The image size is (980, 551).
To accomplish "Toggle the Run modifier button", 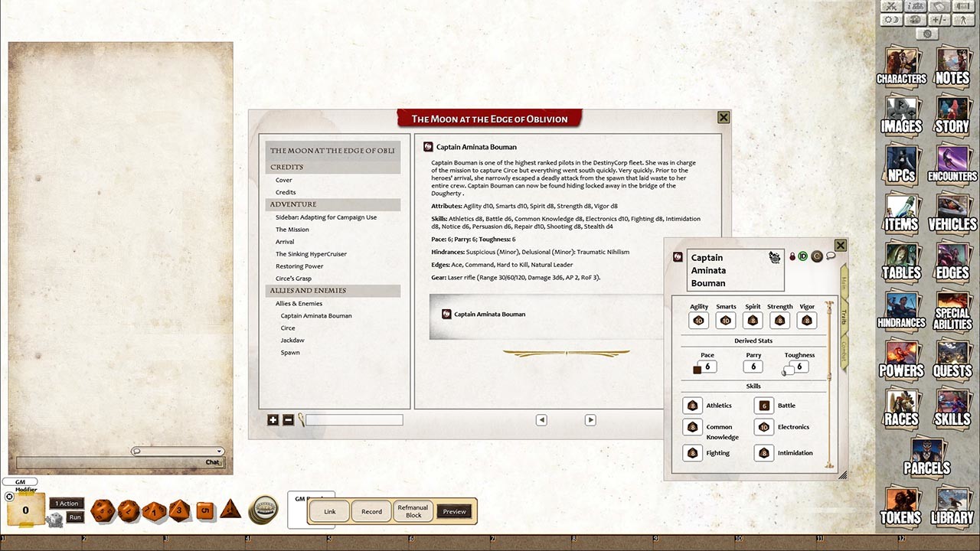I will [74, 517].
